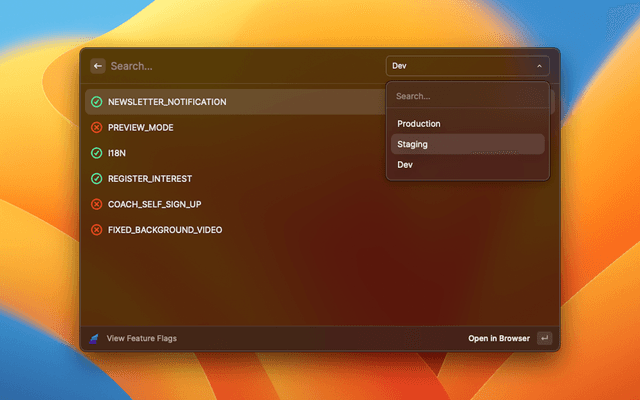Click the red X icon beside PREVIEW_MODE
This screenshot has width=640, height=400.
(x=97, y=128)
